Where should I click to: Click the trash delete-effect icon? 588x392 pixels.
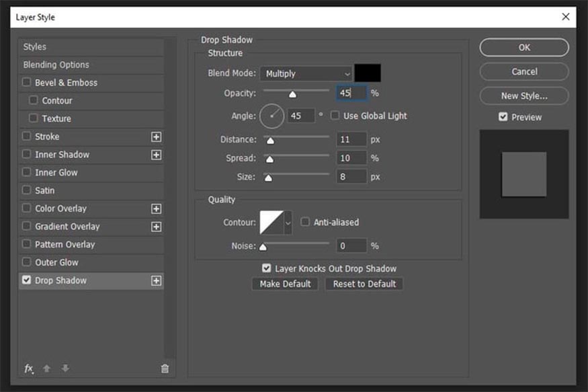[165, 368]
